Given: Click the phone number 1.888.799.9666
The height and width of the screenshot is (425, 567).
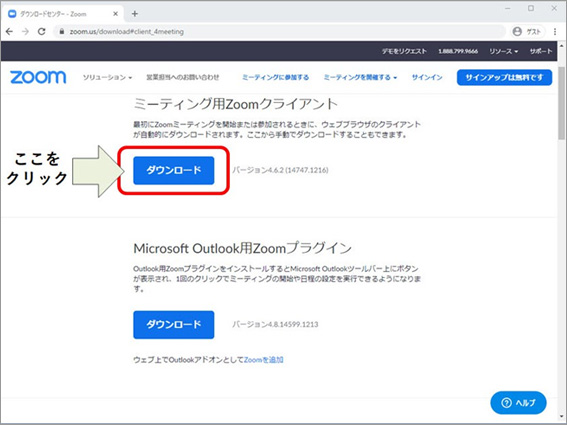Looking at the screenshot, I should coord(458,51).
